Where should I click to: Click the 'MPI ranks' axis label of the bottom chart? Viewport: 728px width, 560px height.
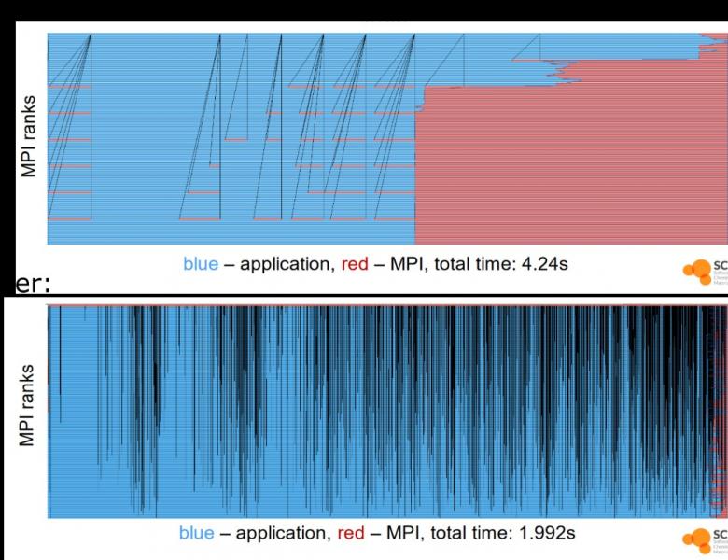[x=29, y=405]
